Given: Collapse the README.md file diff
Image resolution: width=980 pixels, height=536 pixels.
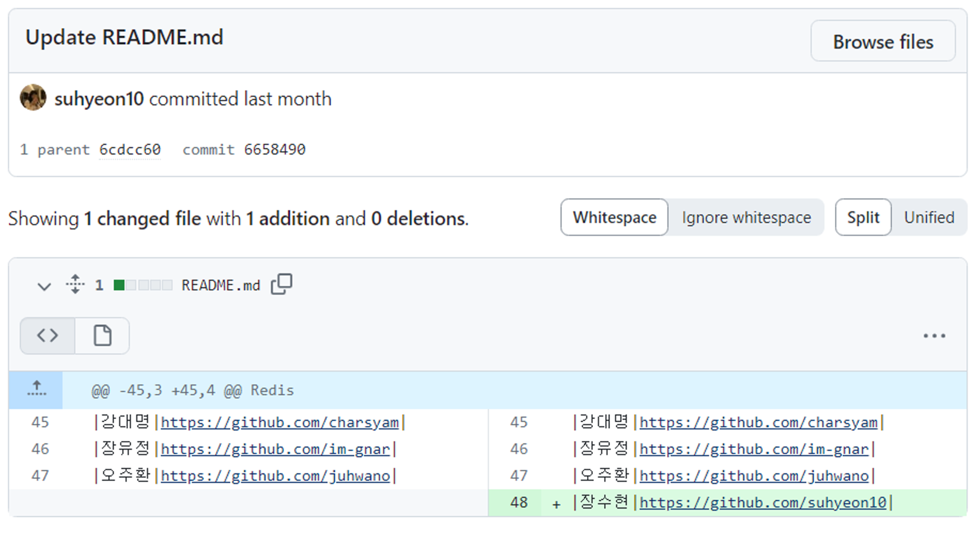Looking at the screenshot, I should (x=44, y=286).
